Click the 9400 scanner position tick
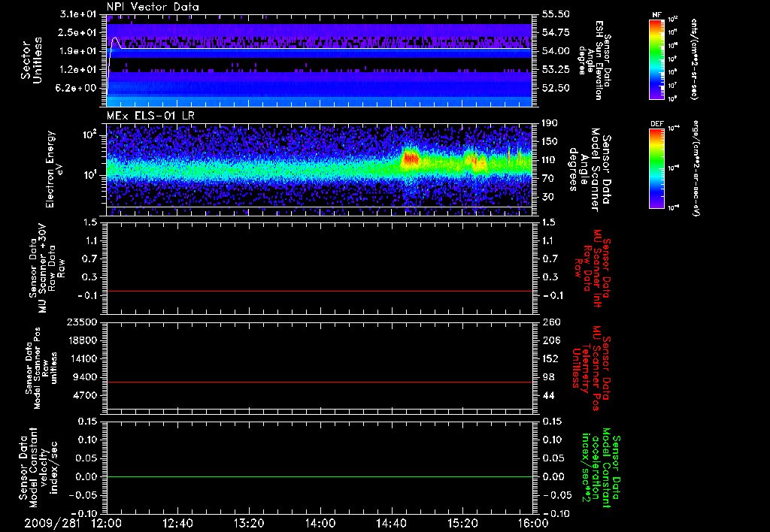The height and width of the screenshot is (532, 770). tap(86, 377)
